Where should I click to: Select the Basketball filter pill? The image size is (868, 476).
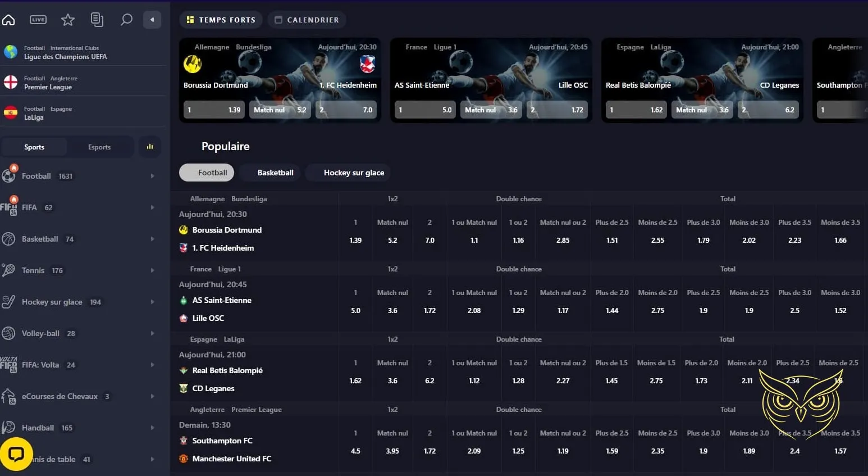(x=275, y=173)
